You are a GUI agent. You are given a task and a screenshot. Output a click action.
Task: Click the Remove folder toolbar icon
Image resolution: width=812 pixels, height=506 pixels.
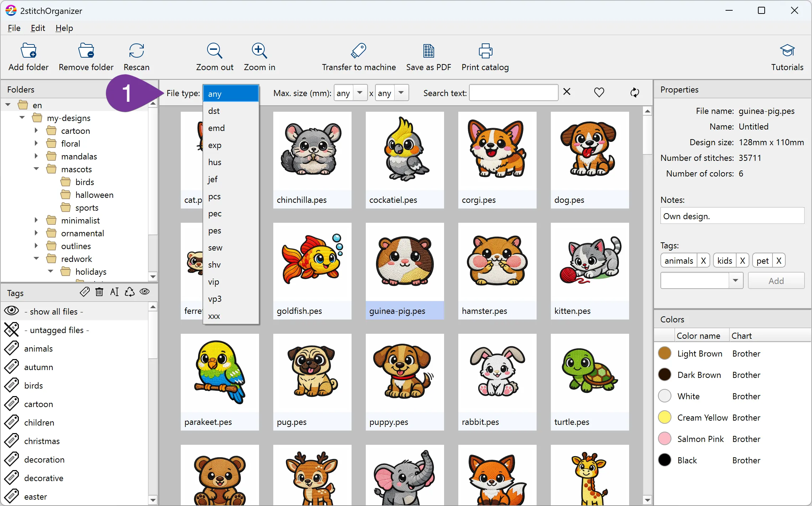click(x=86, y=51)
